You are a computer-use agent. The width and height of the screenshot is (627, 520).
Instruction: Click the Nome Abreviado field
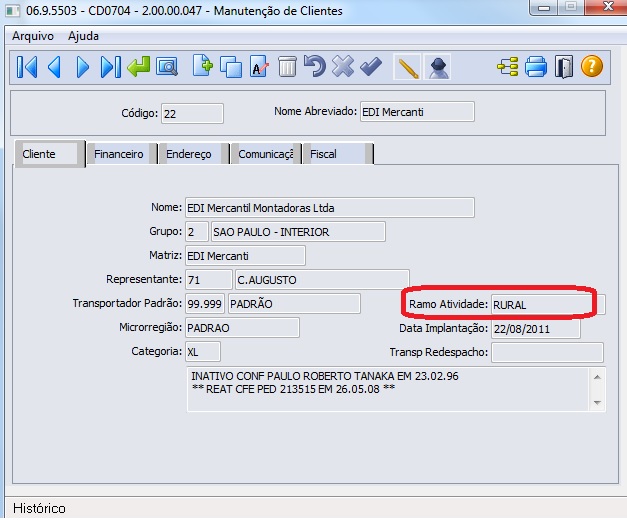[x=417, y=112]
